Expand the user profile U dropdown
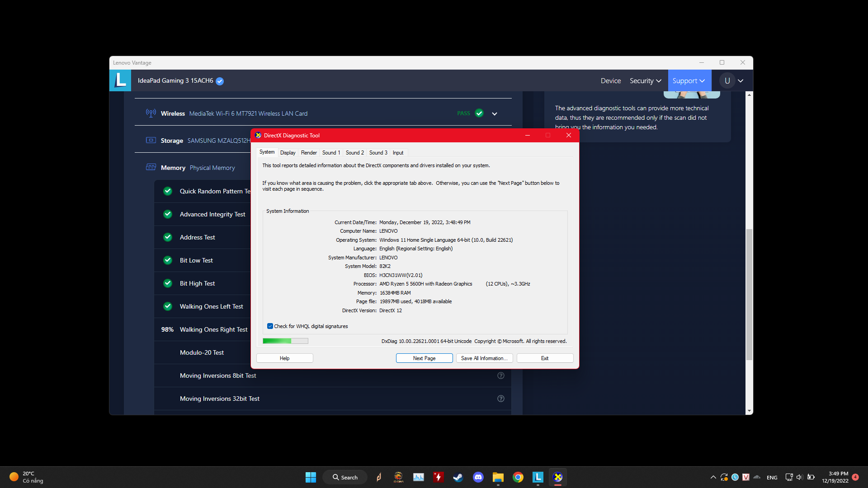The image size is (868, 488). 741,81
